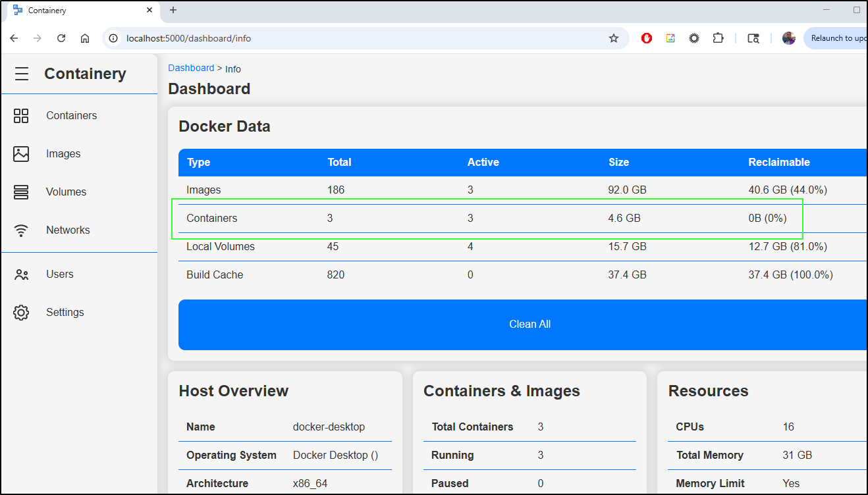
Task: Click the Running row label
Action: [452, 456]
